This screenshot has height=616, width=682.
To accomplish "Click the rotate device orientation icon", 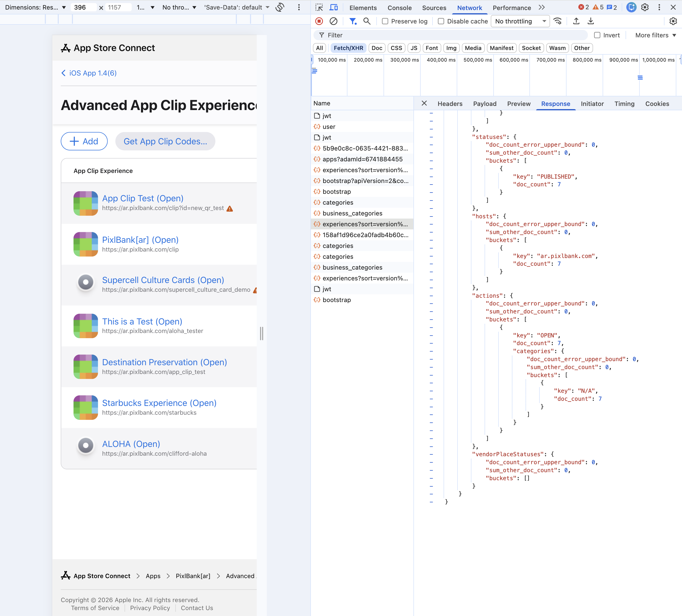I will point(280,7).
